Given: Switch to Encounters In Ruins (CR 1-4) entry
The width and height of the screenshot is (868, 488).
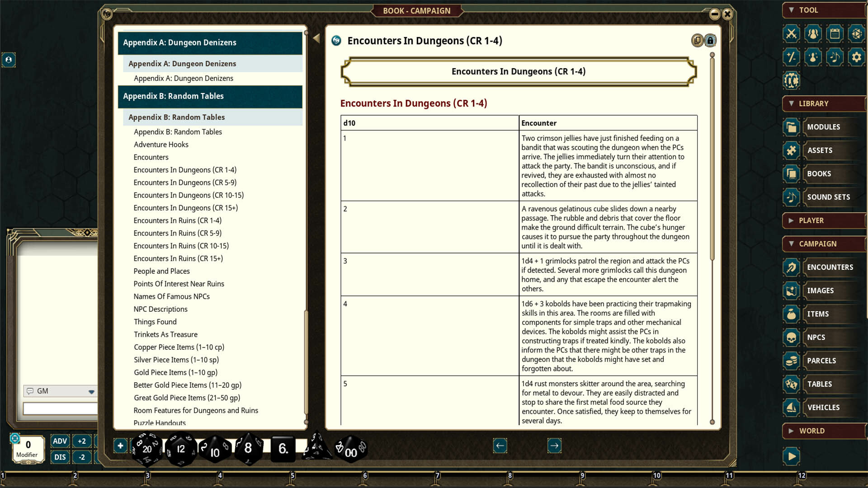Looking at the screenshot, I should [177, 221].
